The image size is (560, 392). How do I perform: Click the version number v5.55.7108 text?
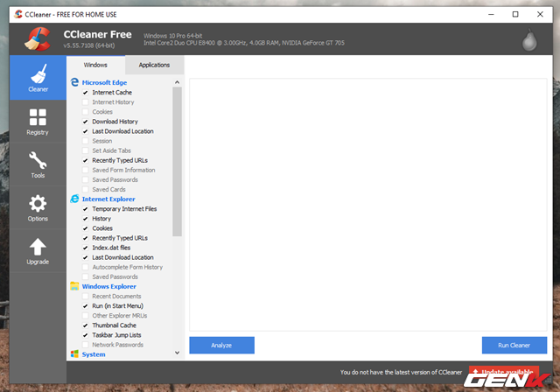pos(89,45)
